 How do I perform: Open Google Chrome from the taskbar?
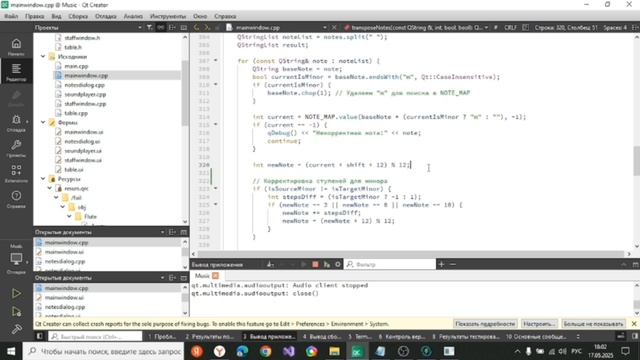[x=266, y=351]
